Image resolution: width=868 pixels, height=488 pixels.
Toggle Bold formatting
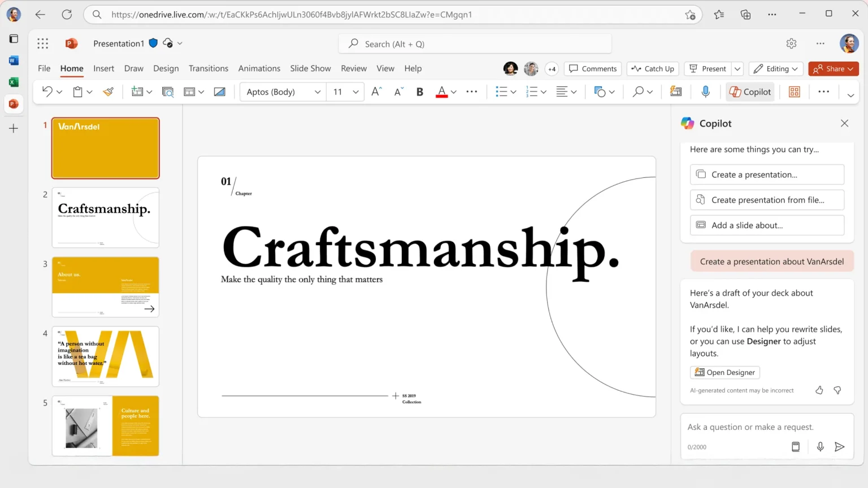click(x=420, y=92)
